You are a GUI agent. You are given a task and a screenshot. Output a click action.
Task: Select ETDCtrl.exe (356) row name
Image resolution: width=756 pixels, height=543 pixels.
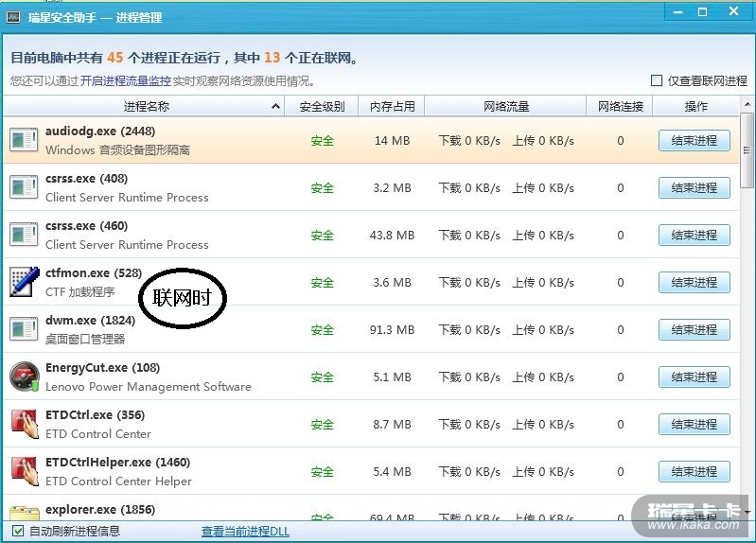tap(95, 414)
